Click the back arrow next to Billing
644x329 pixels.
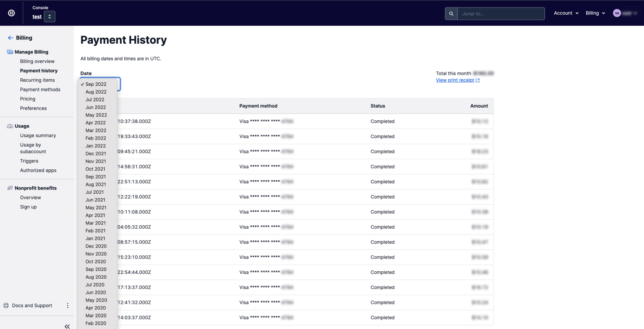click(x=10, y=38)
